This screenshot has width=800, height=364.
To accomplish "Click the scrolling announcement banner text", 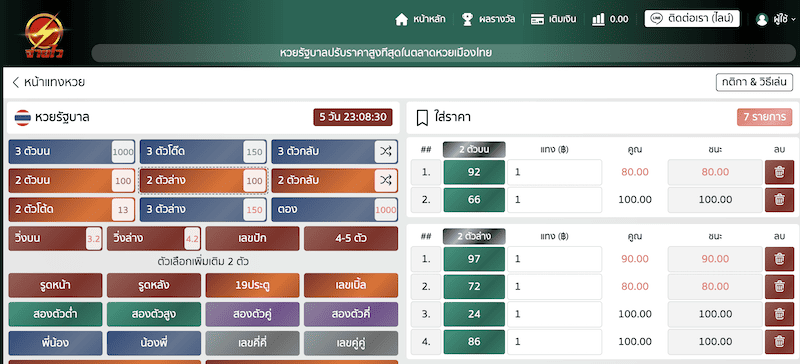I will coord(386,53).
